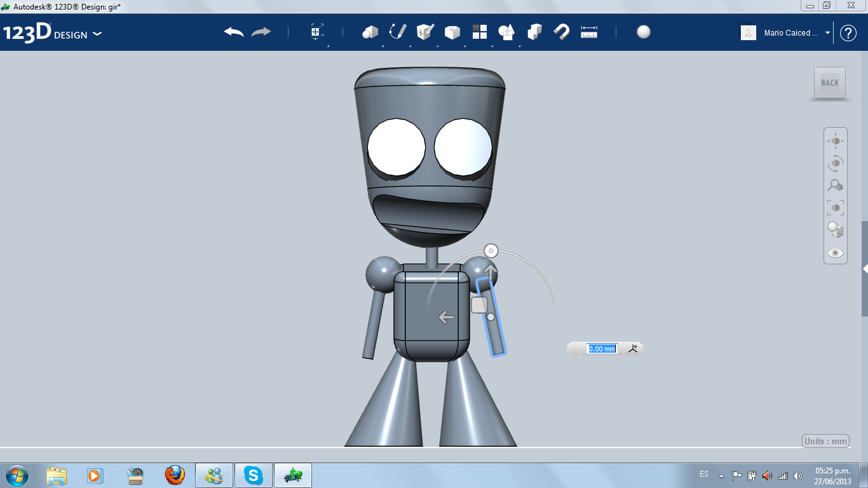Toggle the eye show/hide visibility menu
Screen dimensions: 868x488
coord(836,253)
